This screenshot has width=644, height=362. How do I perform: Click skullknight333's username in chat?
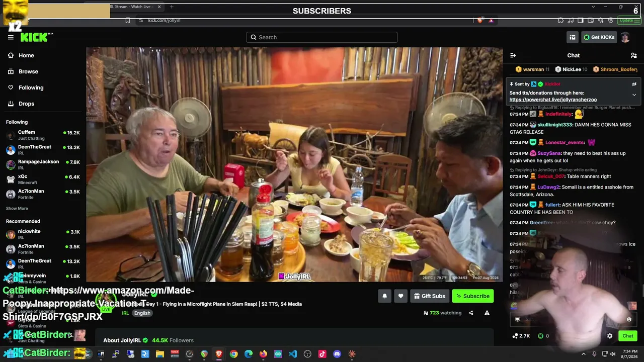(x=555, y=125)
